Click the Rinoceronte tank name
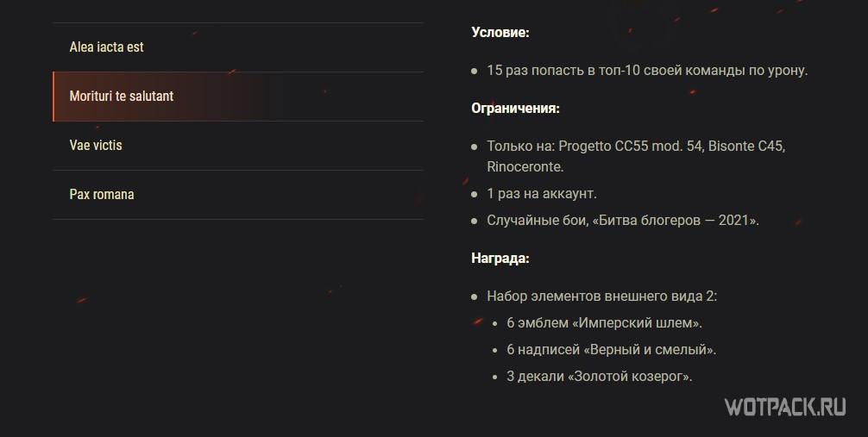Image resolution: width=868 pixels, height=437 pixels. (525, 167)
